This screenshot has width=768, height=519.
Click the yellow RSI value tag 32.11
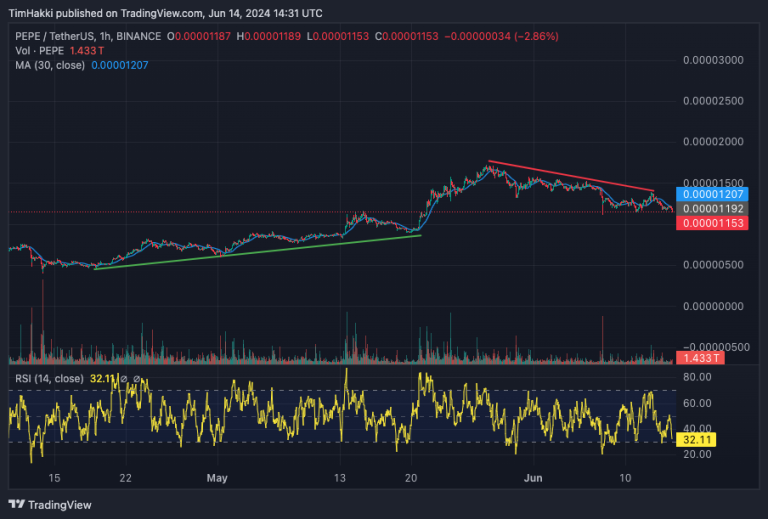coord(696,440)
